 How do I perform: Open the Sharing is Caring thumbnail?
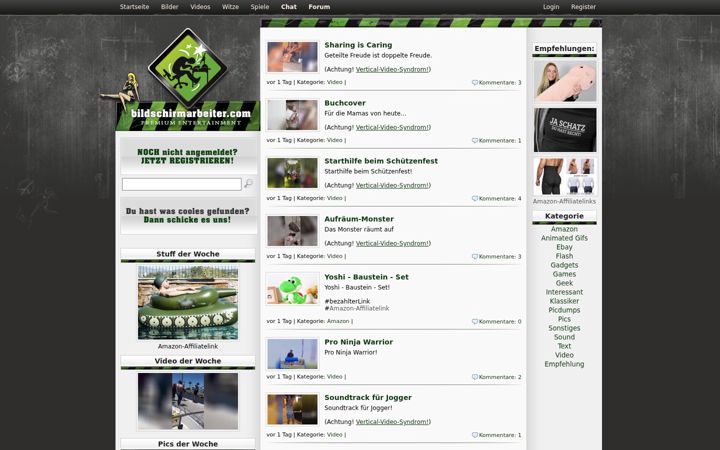(292, 57)
